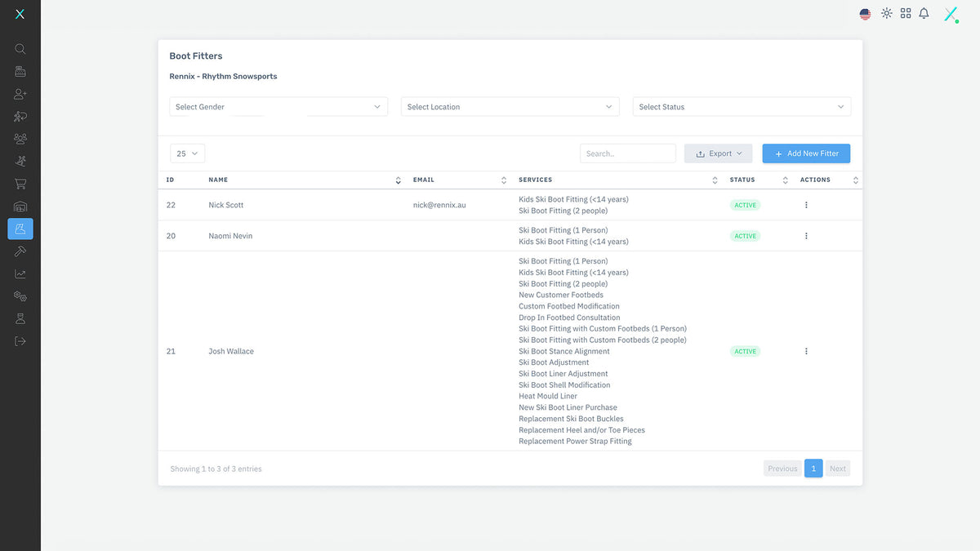Screen dimensions: 980x551
Task: Open the add user sidebar icon
Action: click(20, 94)
